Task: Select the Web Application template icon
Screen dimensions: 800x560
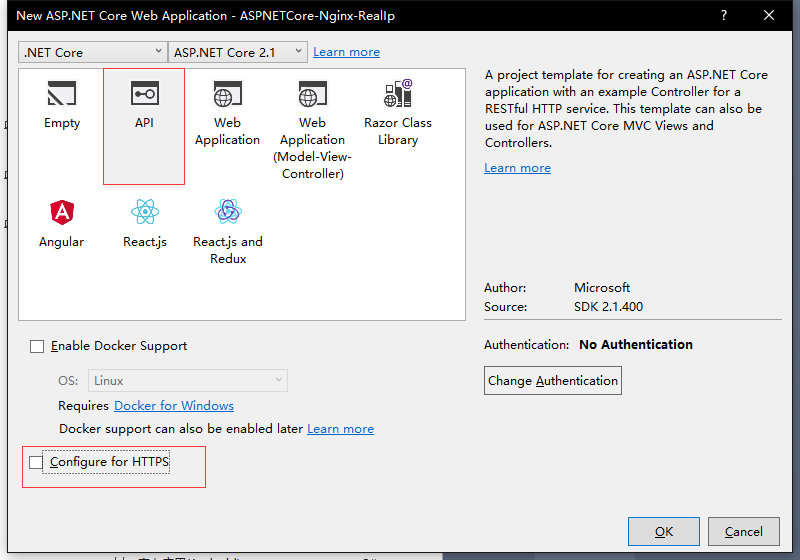Action: [227, 96]
